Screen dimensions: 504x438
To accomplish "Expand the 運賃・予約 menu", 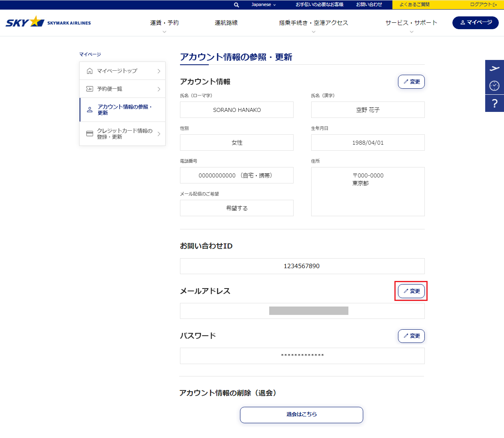I will click(x=164, y=23).
